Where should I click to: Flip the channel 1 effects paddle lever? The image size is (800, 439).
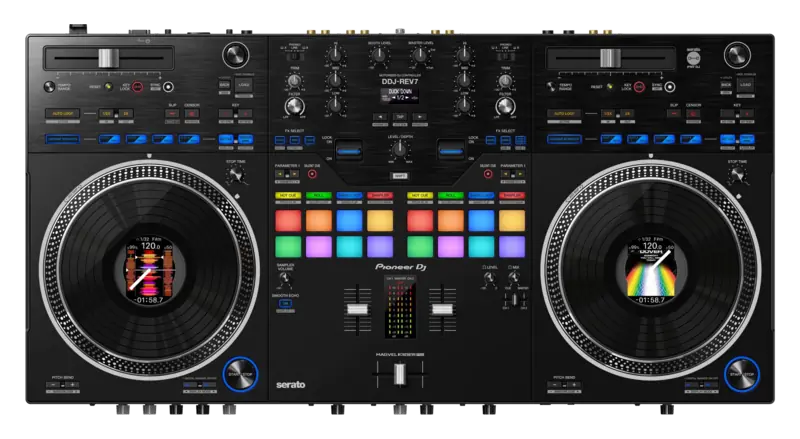pyautogui.click(x=349, y=151)
